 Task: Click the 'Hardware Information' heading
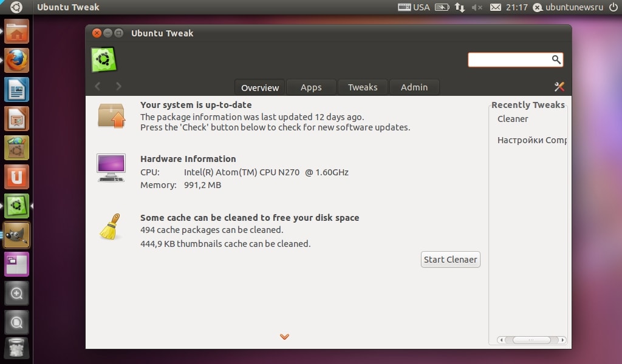[x=188, y=159]
